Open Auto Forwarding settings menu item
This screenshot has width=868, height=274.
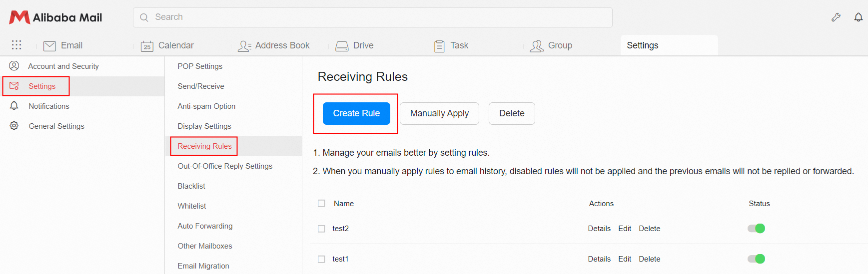205,226
